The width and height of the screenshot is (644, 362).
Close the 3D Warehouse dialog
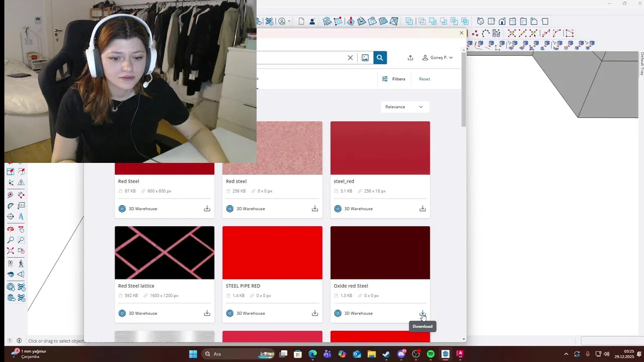(461, 33)
